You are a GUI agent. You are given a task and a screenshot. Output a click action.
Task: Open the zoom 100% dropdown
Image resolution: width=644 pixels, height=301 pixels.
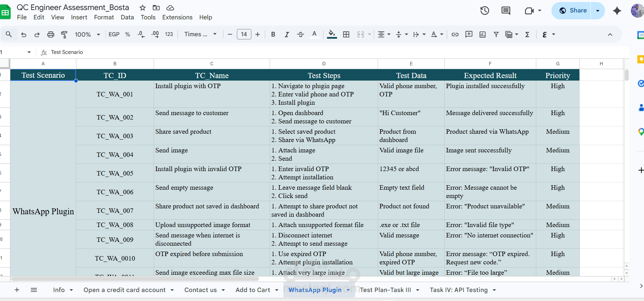(x=87, y=34)
